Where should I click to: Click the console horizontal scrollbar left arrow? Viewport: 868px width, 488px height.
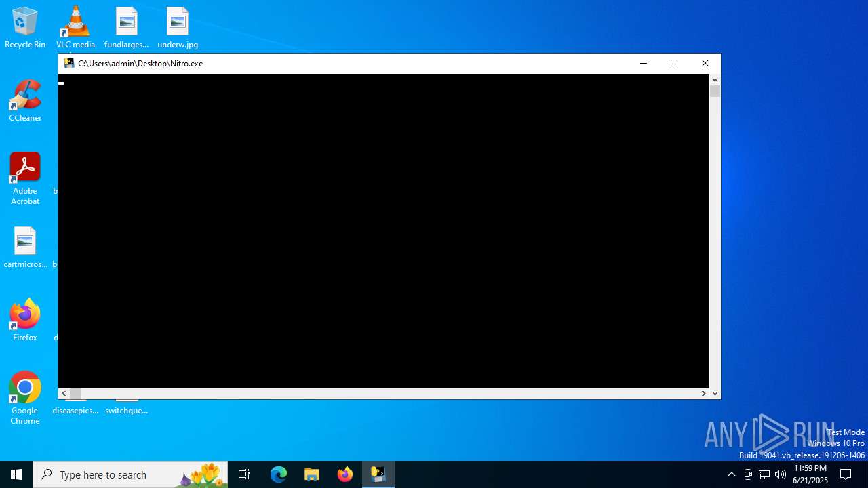tap(64, 393)
